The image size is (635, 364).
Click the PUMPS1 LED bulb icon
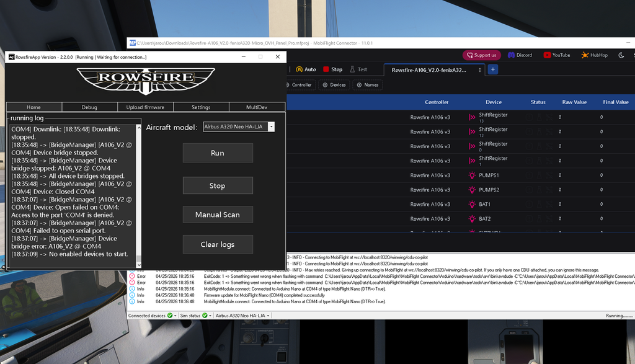(x=472, y=175)
